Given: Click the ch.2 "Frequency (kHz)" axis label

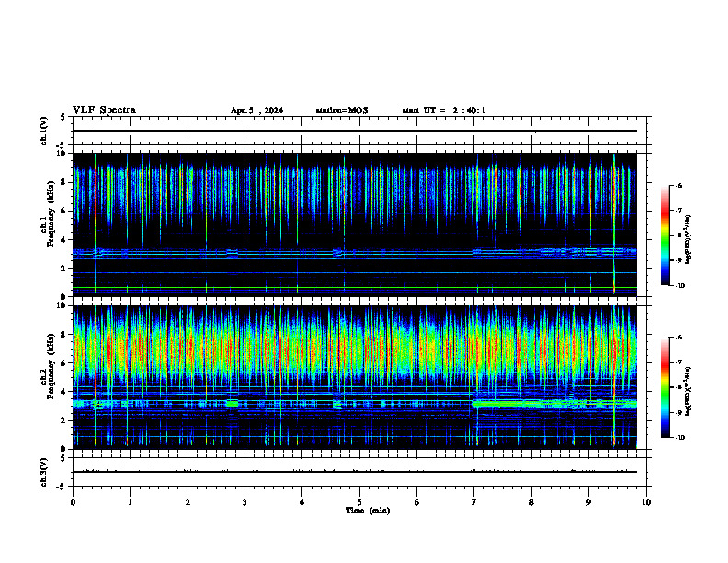Looking at the screenshot, I should pyautogui.click(x=51, y=366).
